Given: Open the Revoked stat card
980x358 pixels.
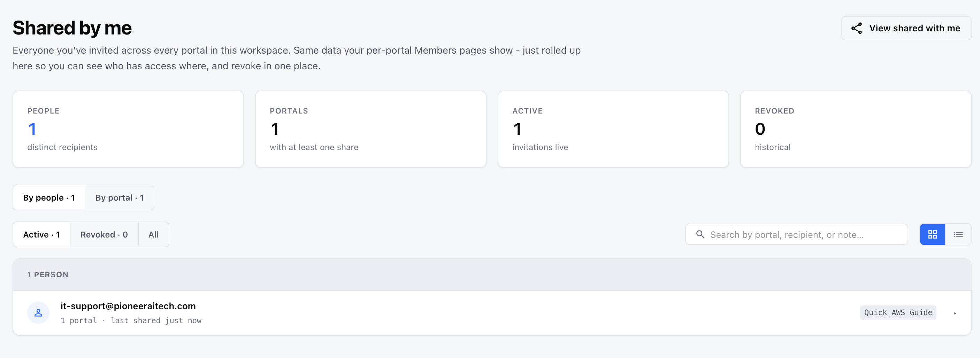Looking at the screenshot, I should pos(856,129).
